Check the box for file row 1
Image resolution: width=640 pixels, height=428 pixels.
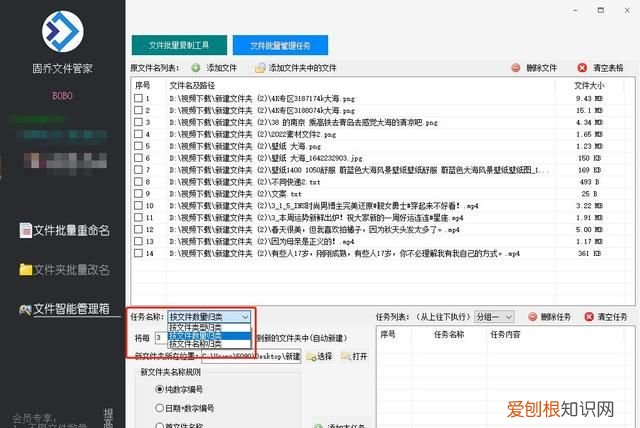[138, 98]
